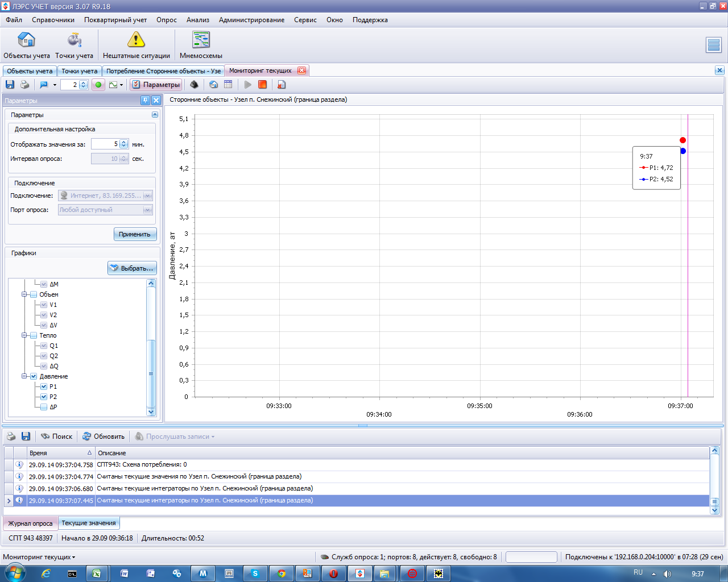Pin the Параметры panel
This screenshot has height=582, width=728.
[145, 101]
